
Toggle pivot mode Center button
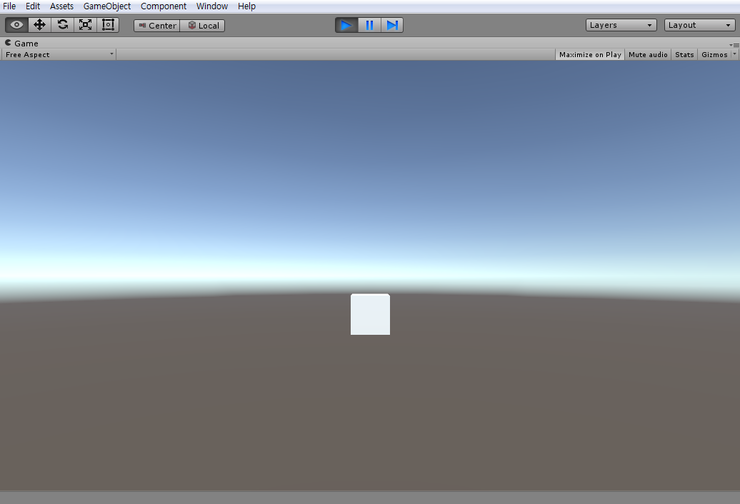(157, 25)
